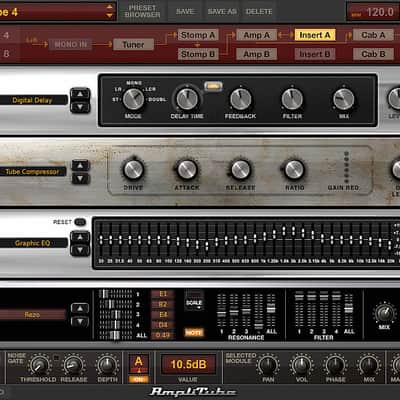400x400 pixels.
Task: Adjust the Selected Module Vol knob
Action: pyautogui.click(x=301, y=365)
